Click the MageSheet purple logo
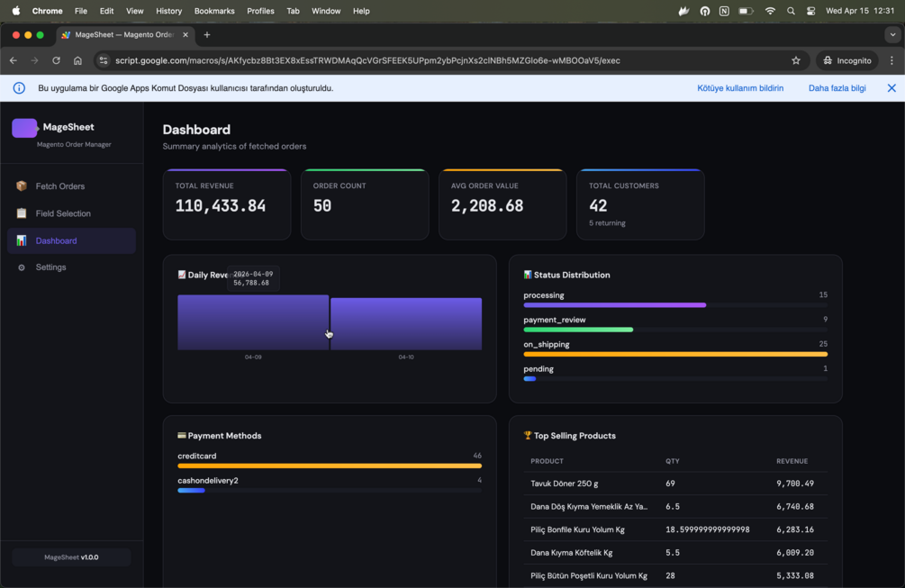 [25, 128]
